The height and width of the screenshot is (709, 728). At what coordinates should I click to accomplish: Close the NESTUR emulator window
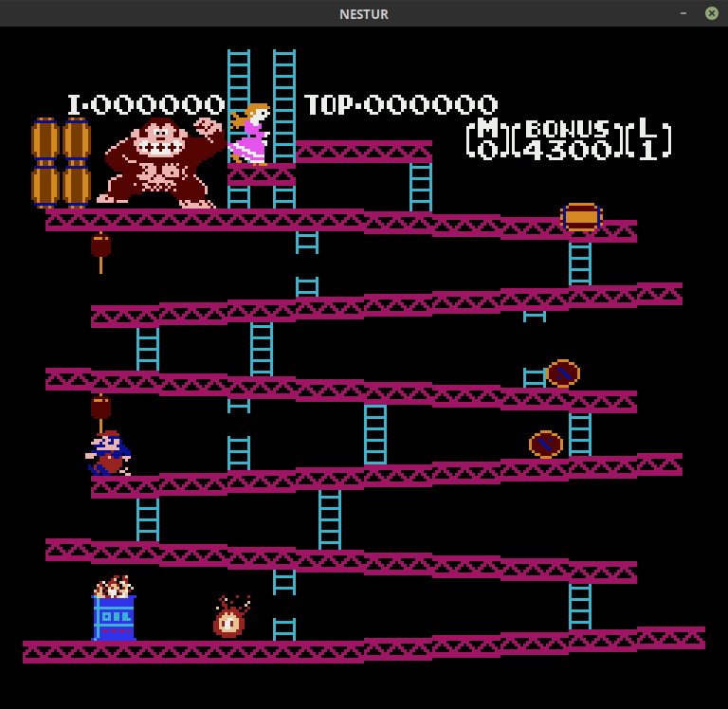coord(711,13)
